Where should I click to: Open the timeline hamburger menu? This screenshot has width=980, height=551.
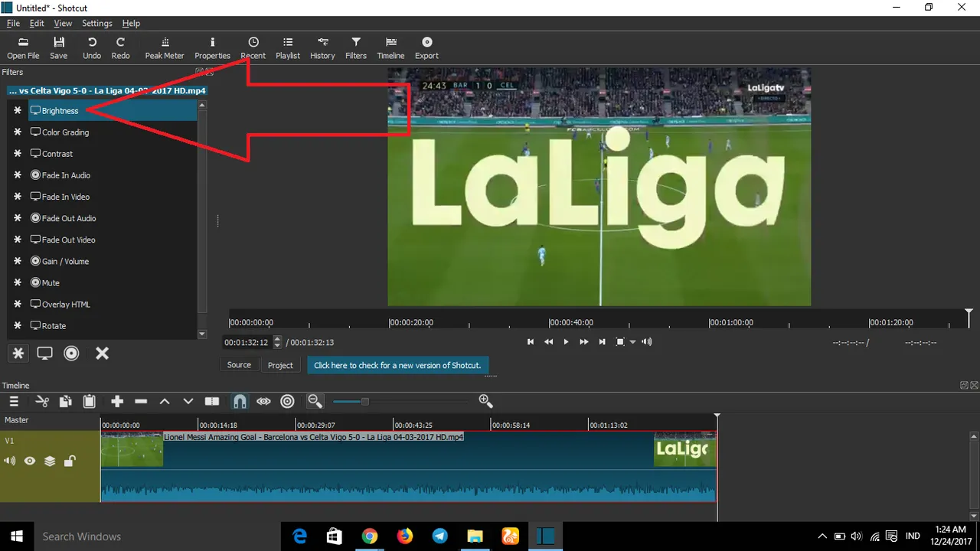(x=14, y=401)
